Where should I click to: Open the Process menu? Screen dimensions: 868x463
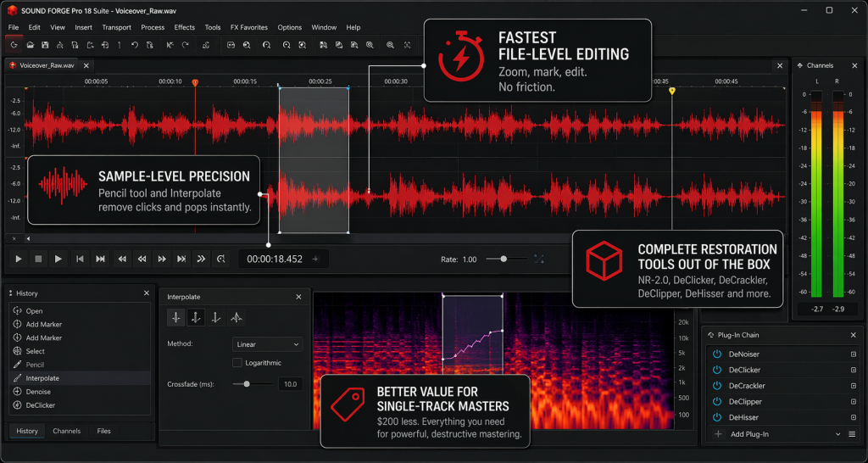click(x=153, y=27)
